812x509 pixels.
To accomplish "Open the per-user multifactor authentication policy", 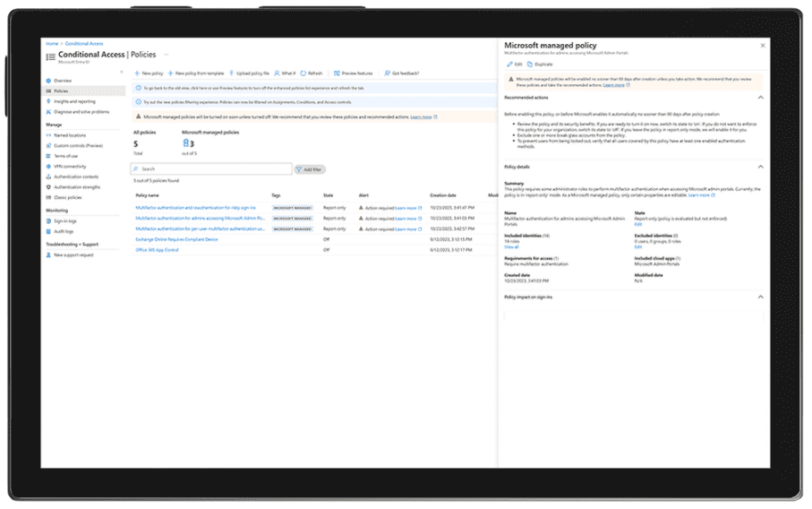I will tap(201, 229).
